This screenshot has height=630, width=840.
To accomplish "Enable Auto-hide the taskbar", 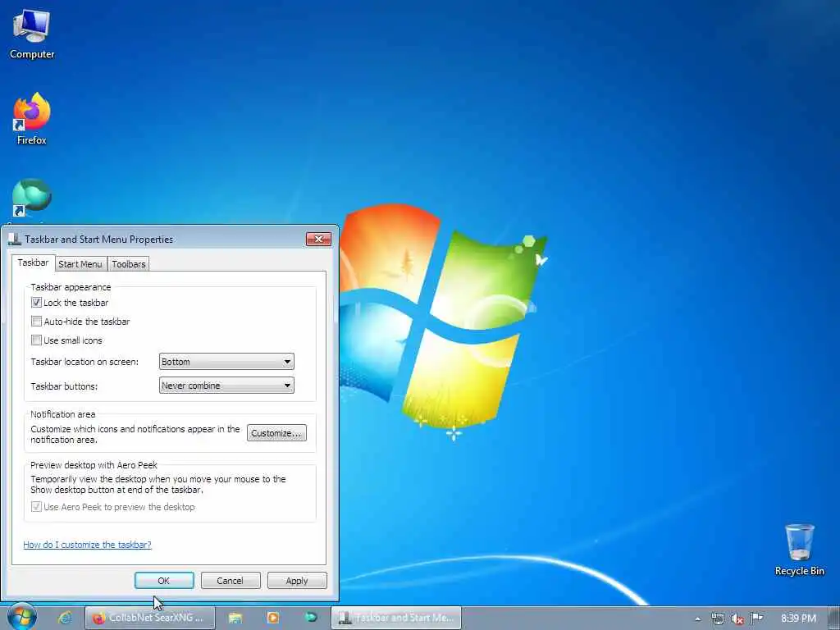I will tap(36, 322).
